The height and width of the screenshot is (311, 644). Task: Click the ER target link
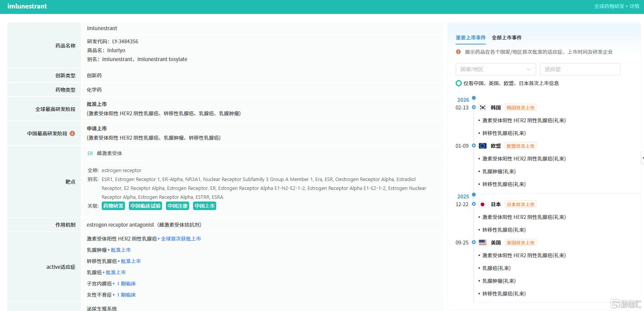(90, 153)
